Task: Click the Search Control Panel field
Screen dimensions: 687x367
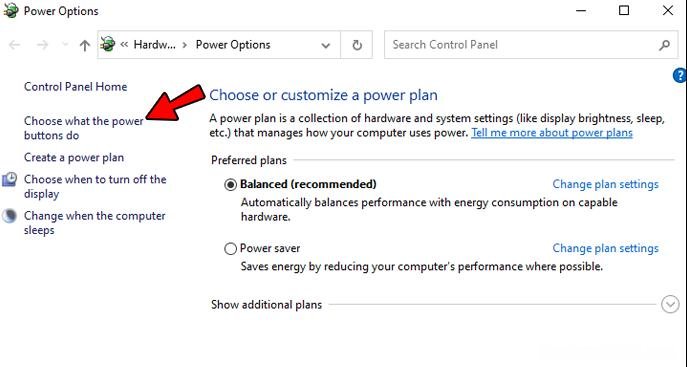Action: point(524,45)
